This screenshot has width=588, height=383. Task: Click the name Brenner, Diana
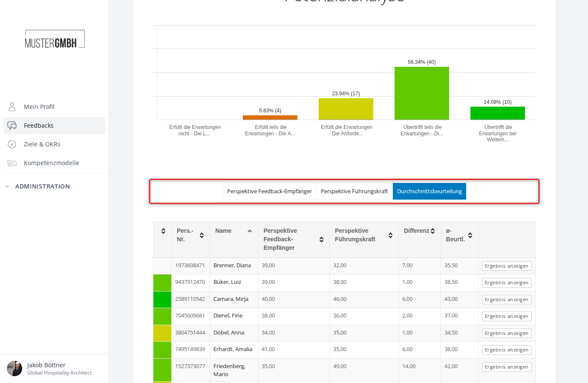click(x=232, y=266)
